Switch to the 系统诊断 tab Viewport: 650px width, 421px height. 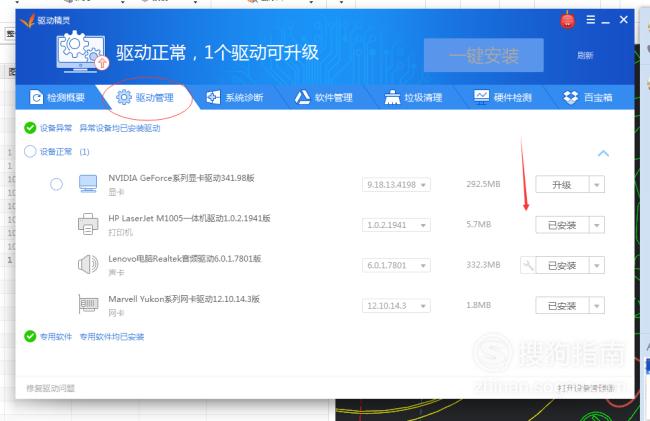coord(235,97)
